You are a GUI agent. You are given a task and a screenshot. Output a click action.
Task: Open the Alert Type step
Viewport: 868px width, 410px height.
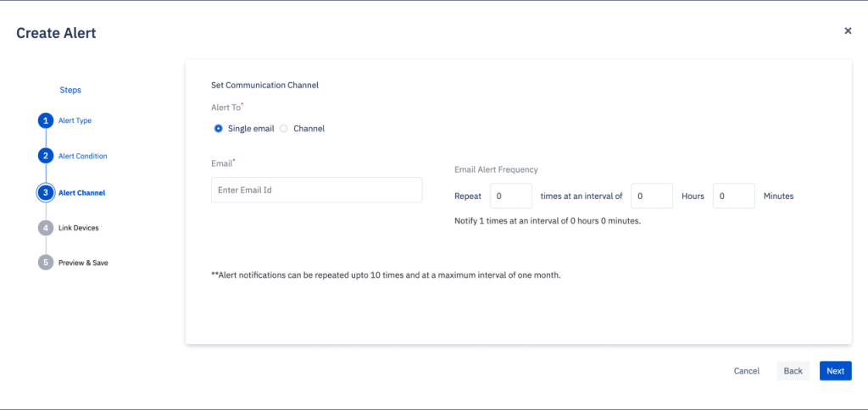(75, 120)
